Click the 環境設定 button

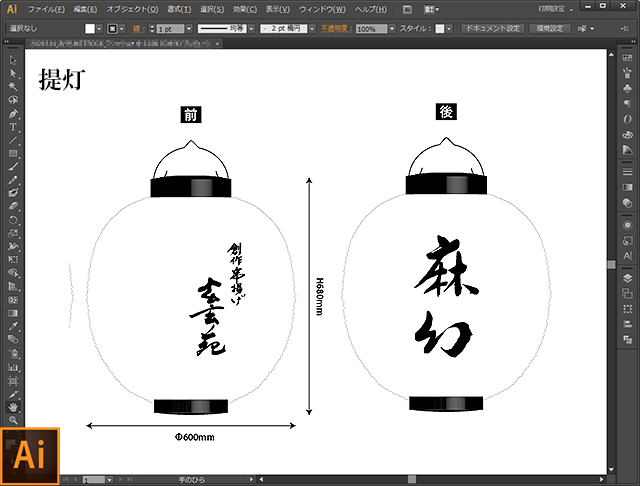pos(551,29)
